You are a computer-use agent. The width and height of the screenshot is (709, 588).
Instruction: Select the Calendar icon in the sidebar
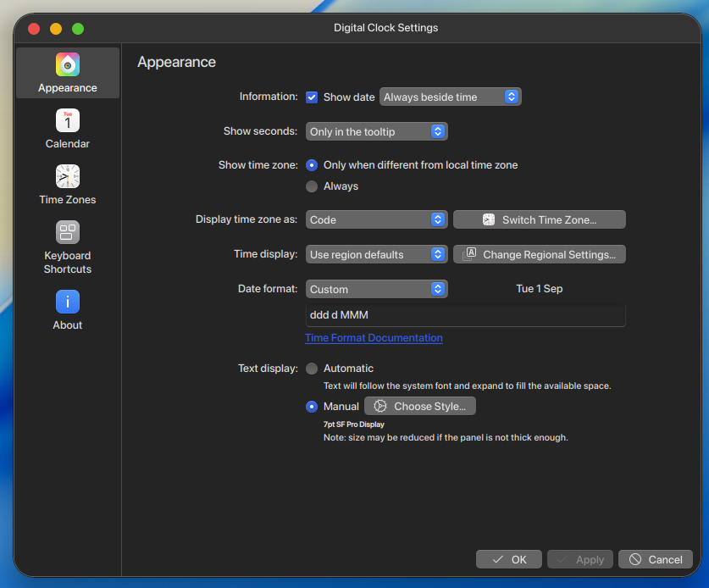pos(68,120)
